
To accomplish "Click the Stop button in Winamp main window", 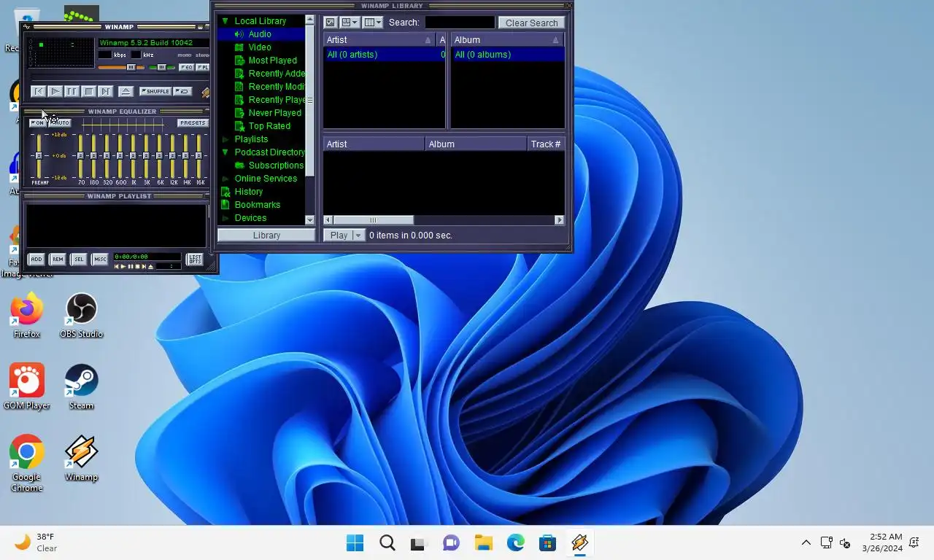I will [x=88, y=91].
